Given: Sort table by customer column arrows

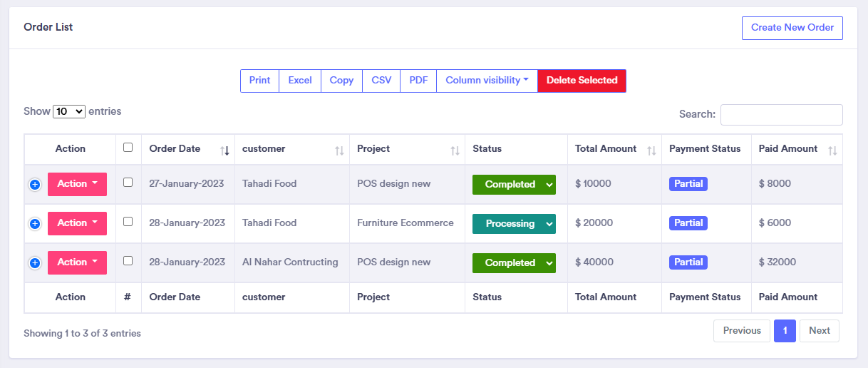Looking at the screenshot, I should click(339, 150).
